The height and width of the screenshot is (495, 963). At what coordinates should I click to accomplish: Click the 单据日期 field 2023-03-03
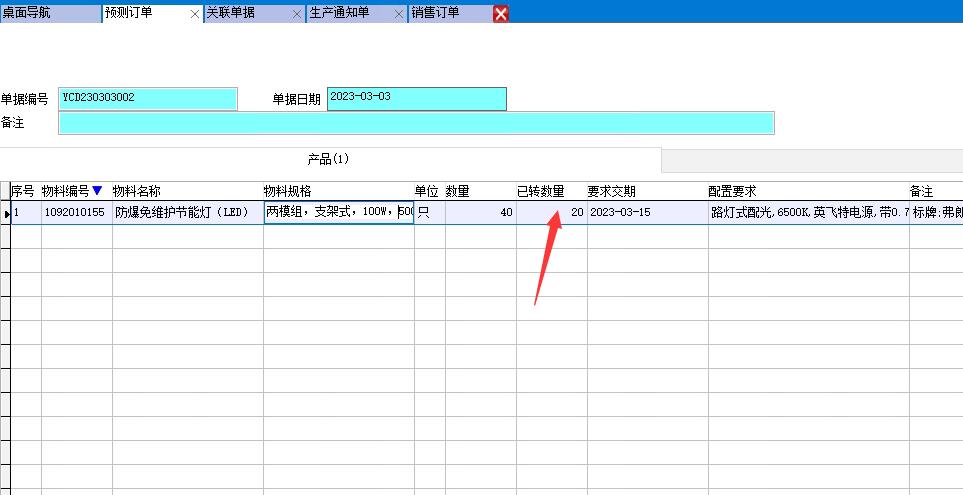[x=416, y=98]
